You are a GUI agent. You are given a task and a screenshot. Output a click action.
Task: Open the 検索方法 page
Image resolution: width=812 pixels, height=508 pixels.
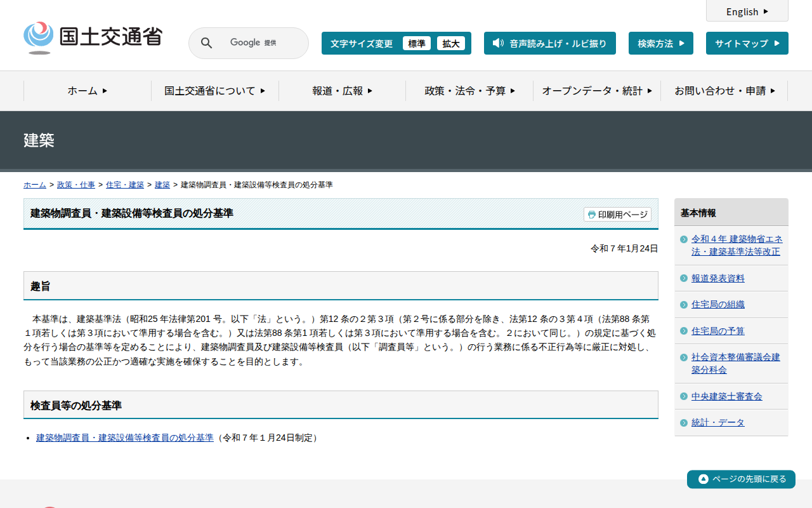pyautogui.click(x=661, y=43)
